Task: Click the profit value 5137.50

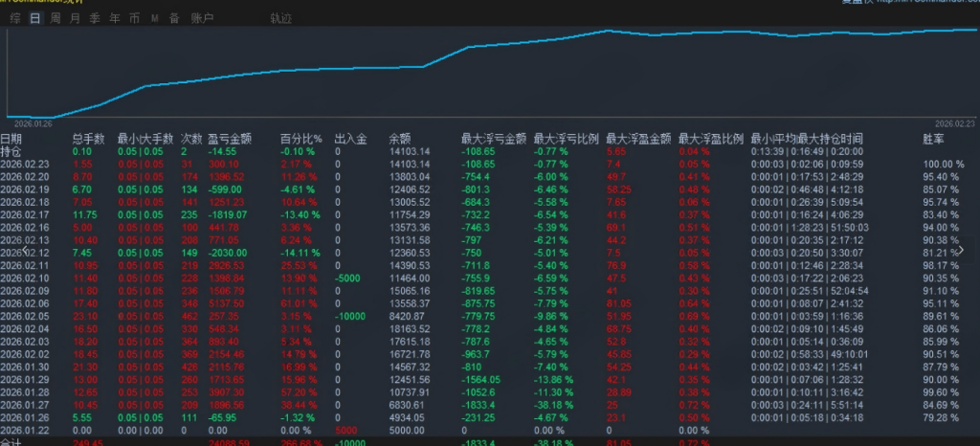Action: 227,303
